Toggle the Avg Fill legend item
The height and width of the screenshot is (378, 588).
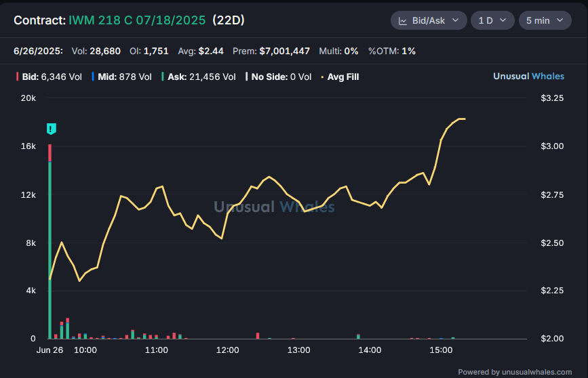pos(340,77)
